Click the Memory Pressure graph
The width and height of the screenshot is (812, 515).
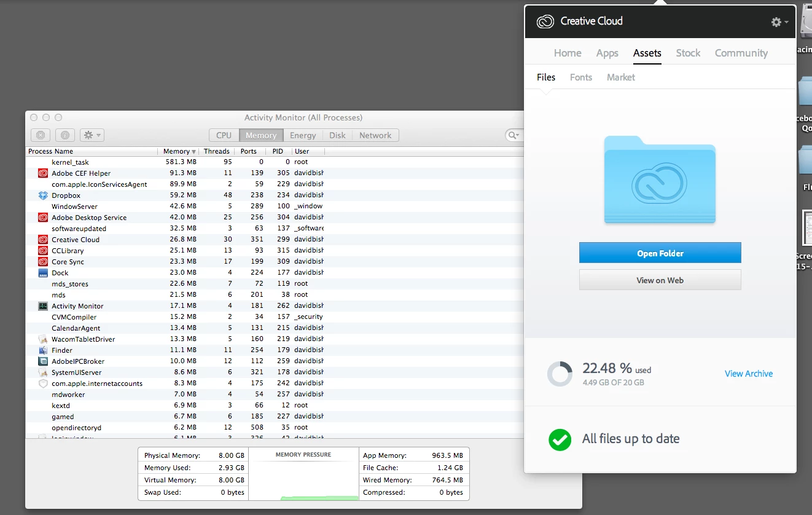303,474
